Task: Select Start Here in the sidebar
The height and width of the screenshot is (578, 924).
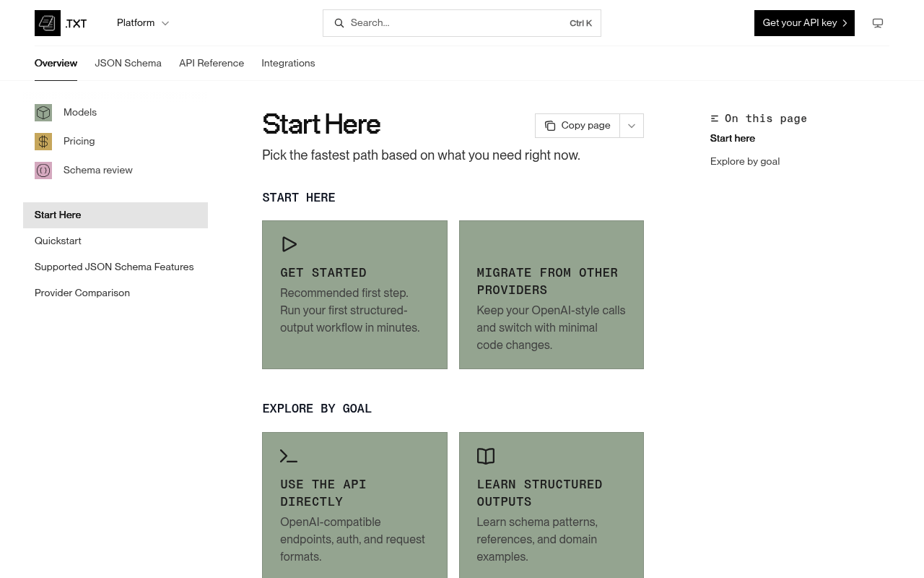Action: click(115, 215)
